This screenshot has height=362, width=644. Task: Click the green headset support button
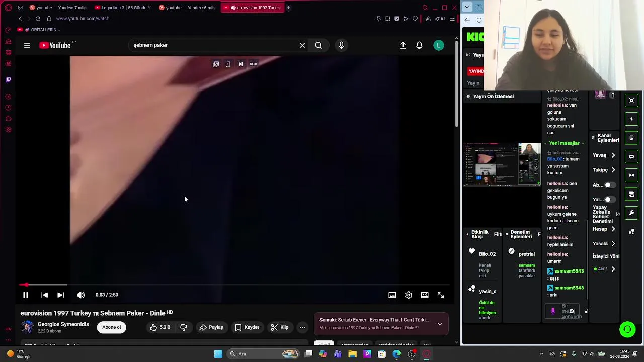pyautogui.click(x=627, y=330)
